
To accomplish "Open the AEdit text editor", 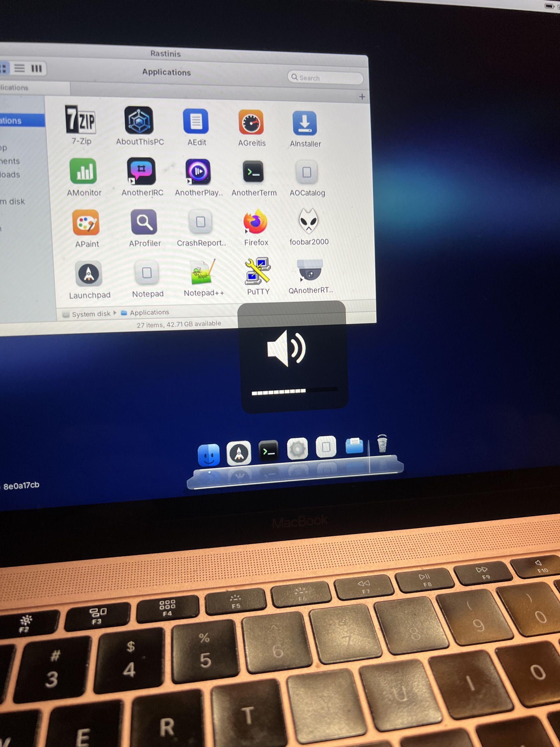I will coord(196,122).
